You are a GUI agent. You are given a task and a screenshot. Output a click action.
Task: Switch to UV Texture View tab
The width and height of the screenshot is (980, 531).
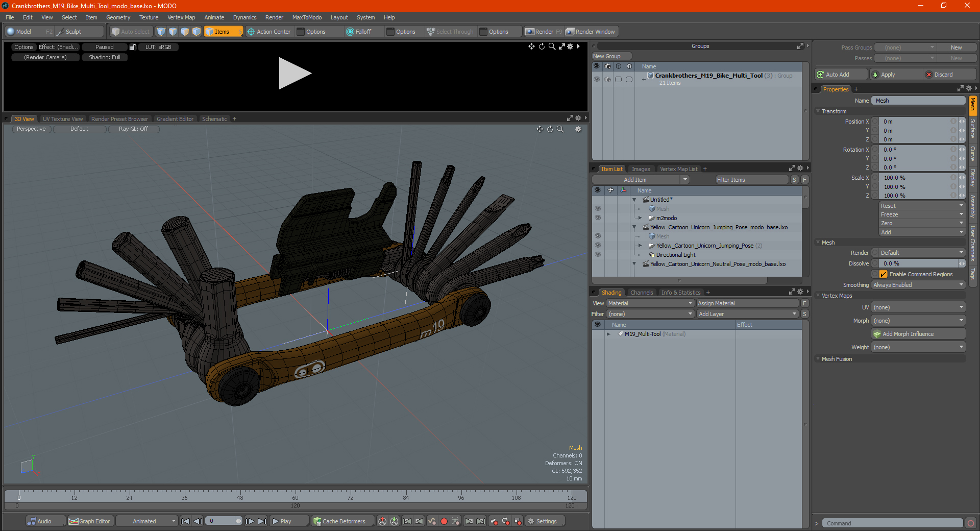point(63,119)
